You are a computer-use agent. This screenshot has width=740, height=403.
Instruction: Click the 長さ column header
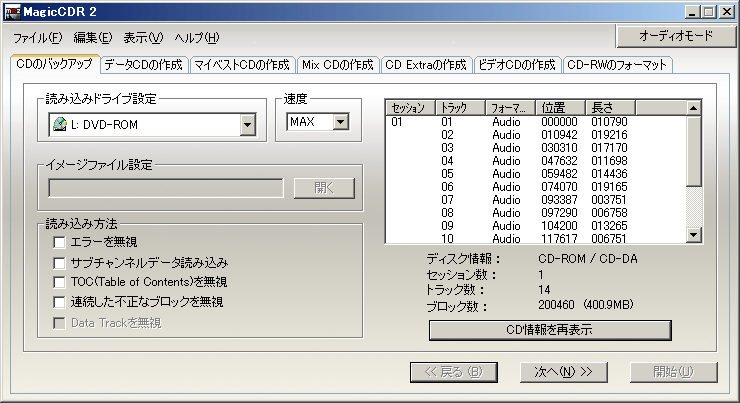pyautogui.click(x=610, y=108)
